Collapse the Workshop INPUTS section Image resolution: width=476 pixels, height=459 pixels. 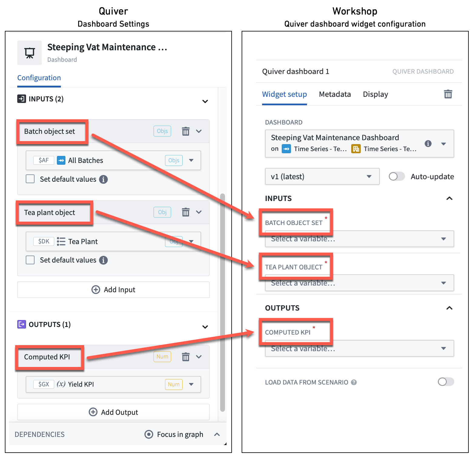click(449, 198)
